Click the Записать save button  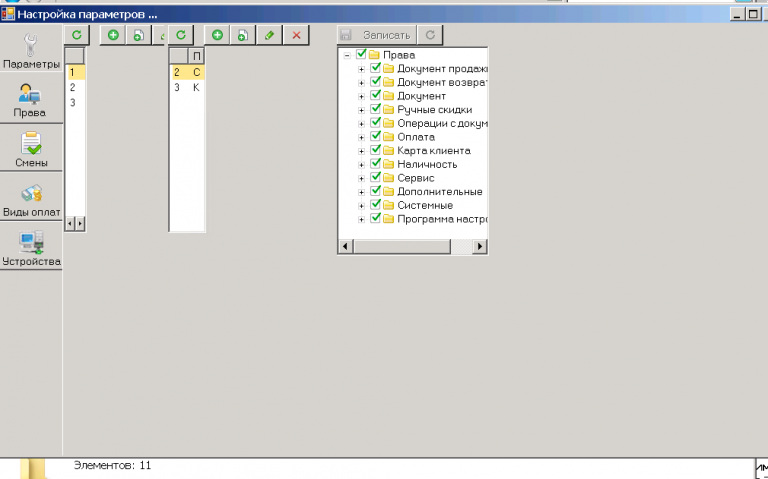[x=377, y=35]
